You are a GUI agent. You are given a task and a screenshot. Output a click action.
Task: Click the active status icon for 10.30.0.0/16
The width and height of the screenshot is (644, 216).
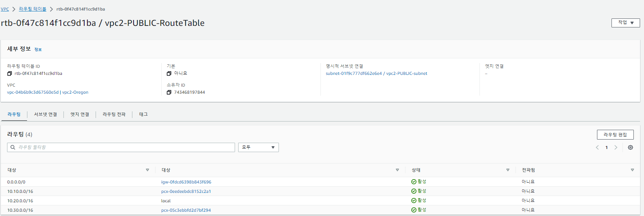tap(414, 210)
